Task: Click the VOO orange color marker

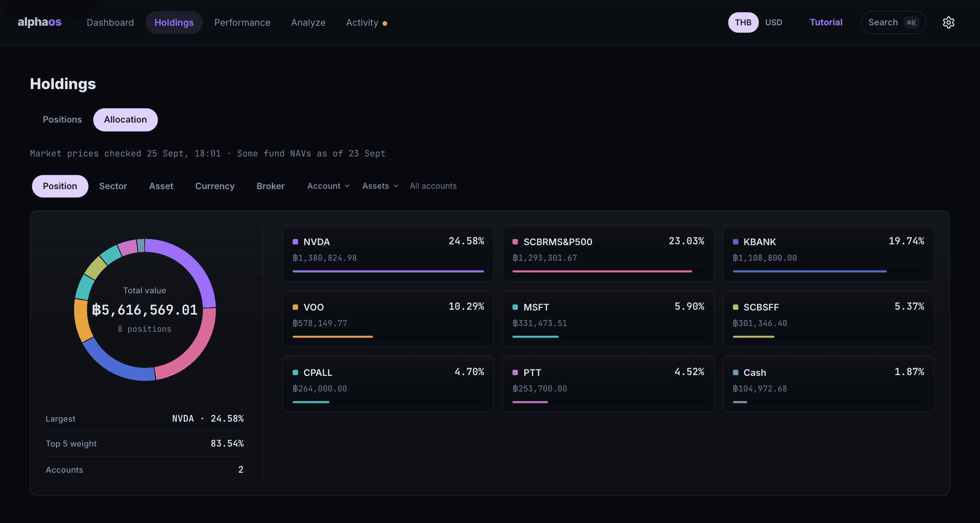Action: (x=295, y=307)
